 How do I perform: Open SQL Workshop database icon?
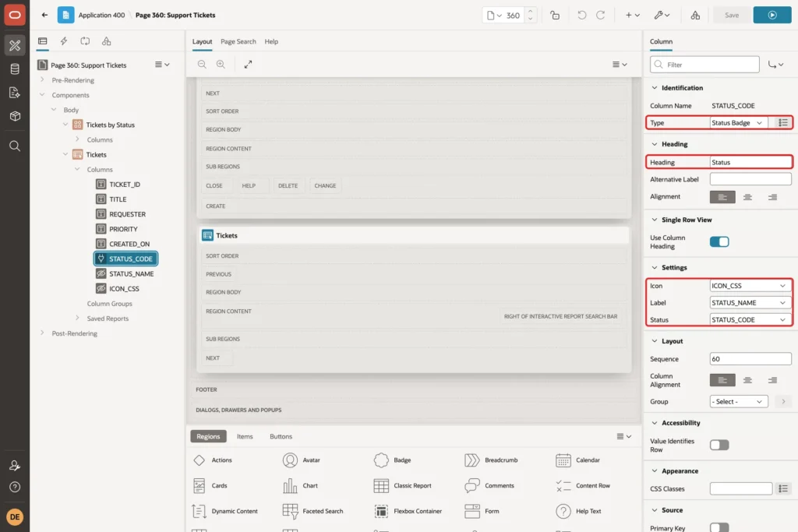click(15, 69)
